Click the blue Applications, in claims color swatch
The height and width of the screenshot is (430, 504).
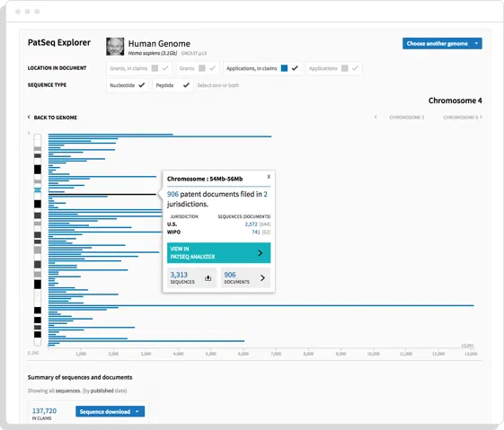click(284, 68)
